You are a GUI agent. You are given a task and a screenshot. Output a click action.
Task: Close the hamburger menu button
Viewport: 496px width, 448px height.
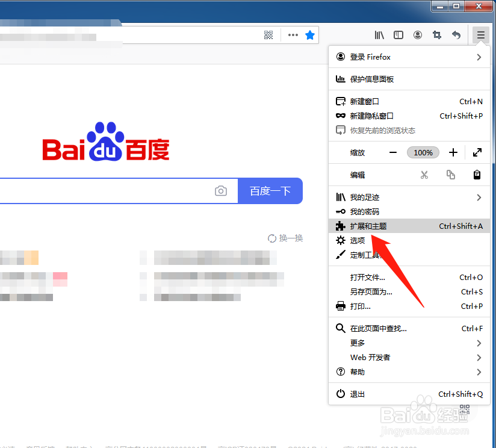[481, 35]
